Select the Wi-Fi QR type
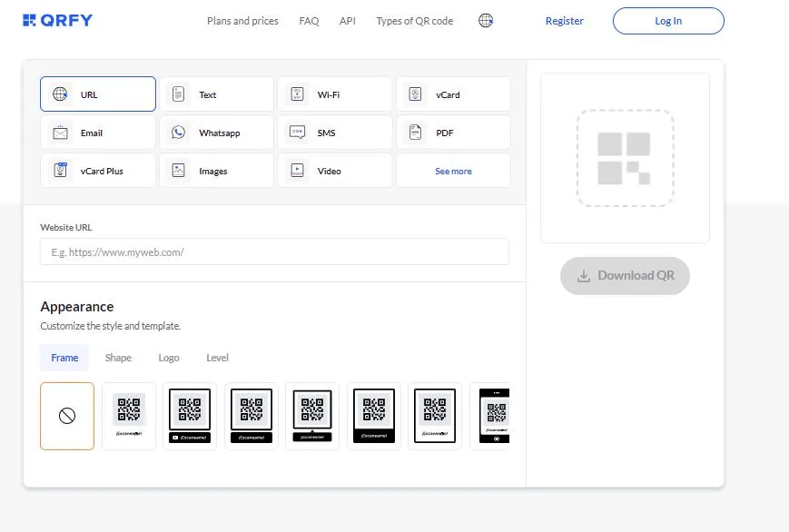The width and height of the screenshot is (789, 532). 335,94
